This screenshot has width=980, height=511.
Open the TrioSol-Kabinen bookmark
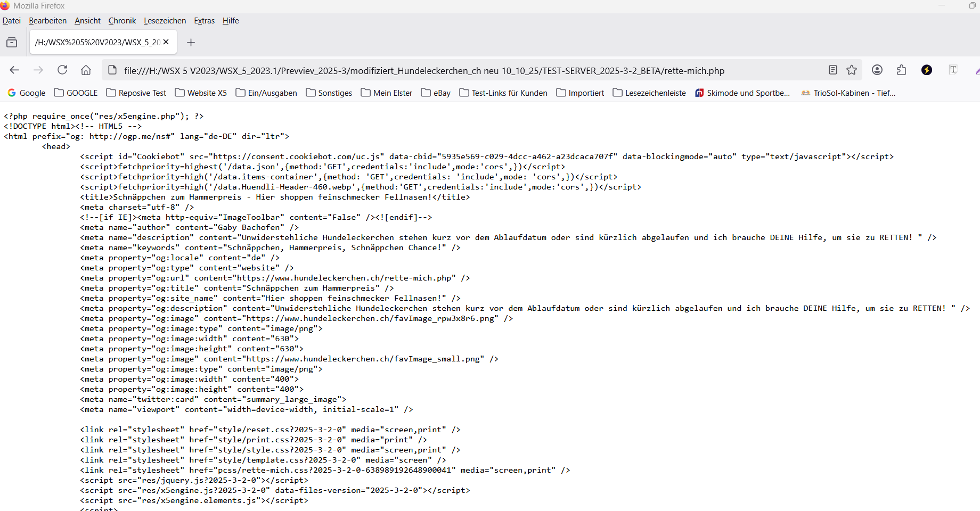(x=848, y=93)
